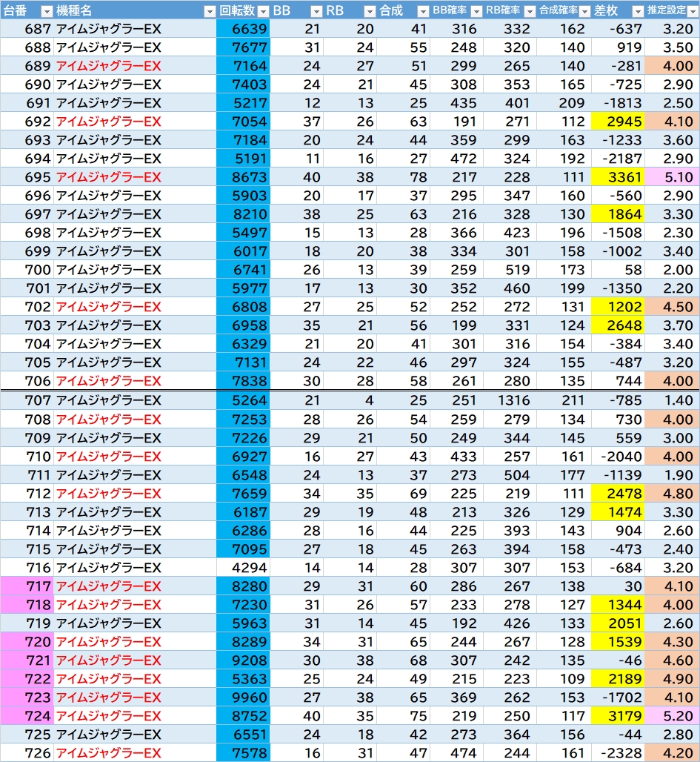Select machine number cell 716

tap(27, 568)
